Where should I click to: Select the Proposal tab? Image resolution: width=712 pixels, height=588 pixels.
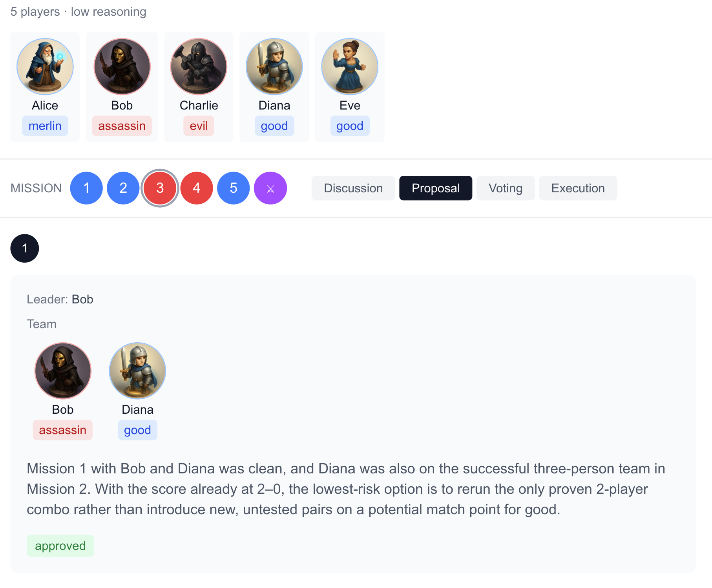[x=436, y=188]
